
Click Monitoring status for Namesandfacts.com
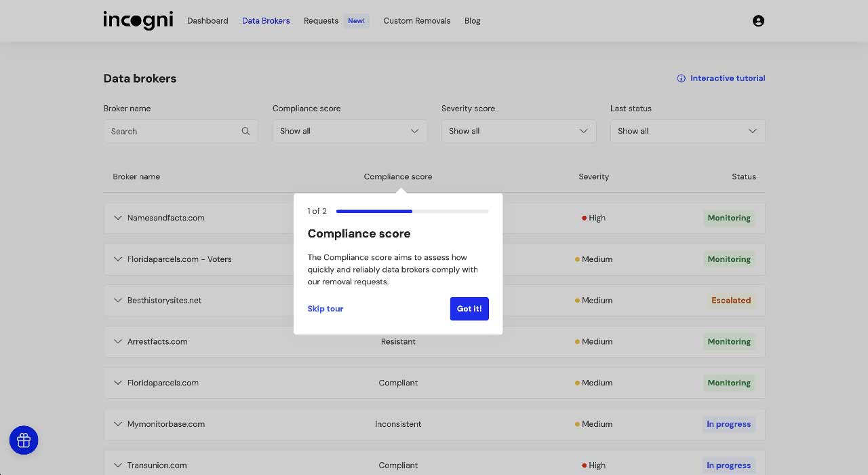point(729,218)
